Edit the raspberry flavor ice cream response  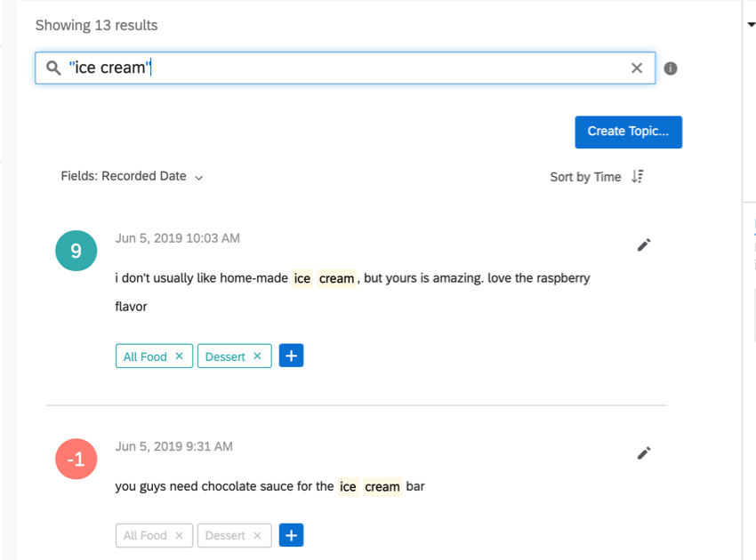click(x=644, y=244)
